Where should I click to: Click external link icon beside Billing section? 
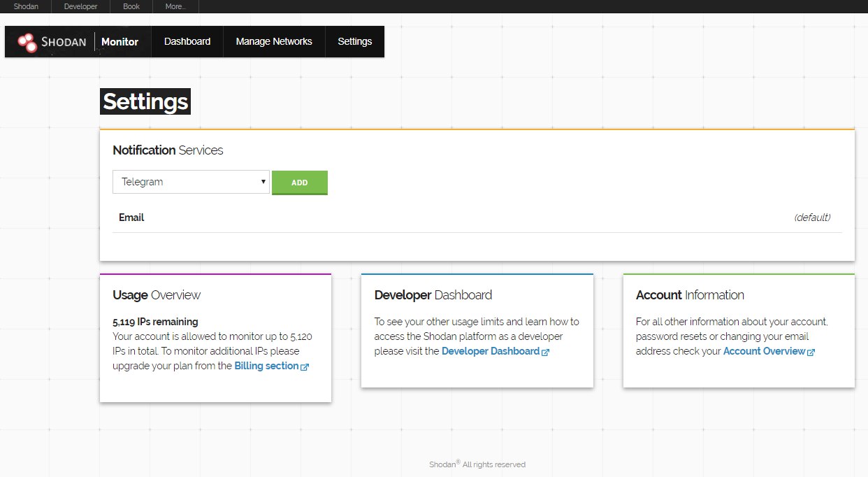point(305,366)
